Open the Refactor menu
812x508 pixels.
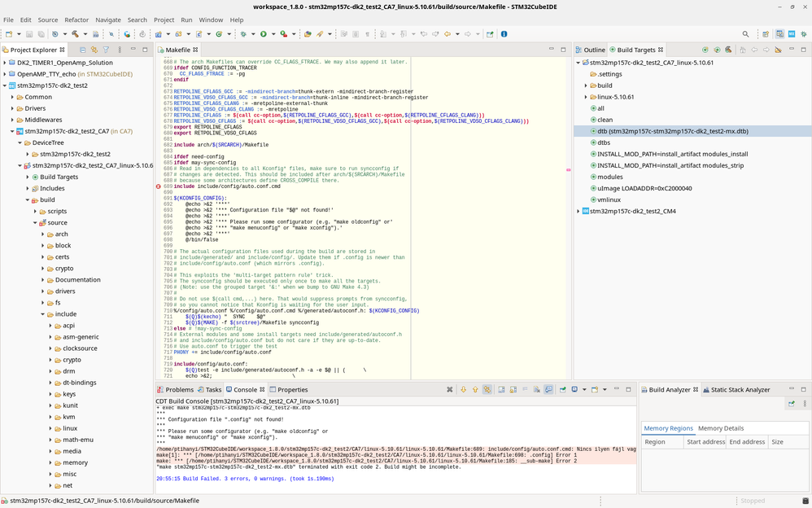pyautogui.click(x=76, y=20)
